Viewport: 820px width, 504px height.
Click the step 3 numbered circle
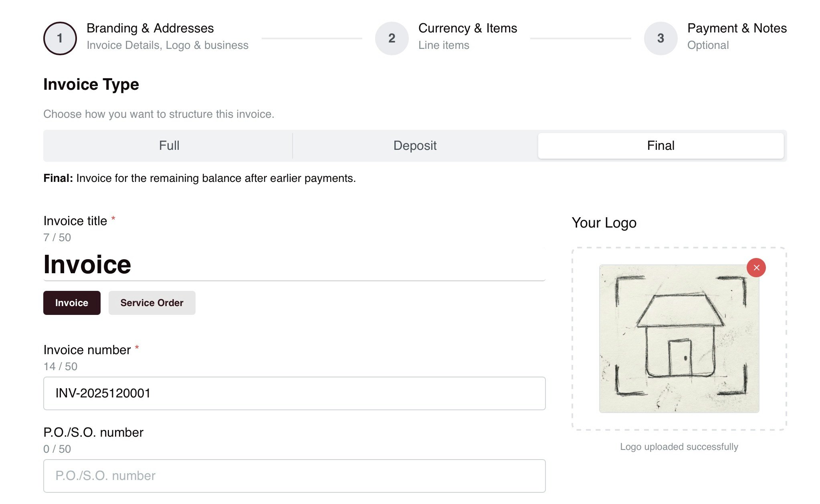click(660, 38)
